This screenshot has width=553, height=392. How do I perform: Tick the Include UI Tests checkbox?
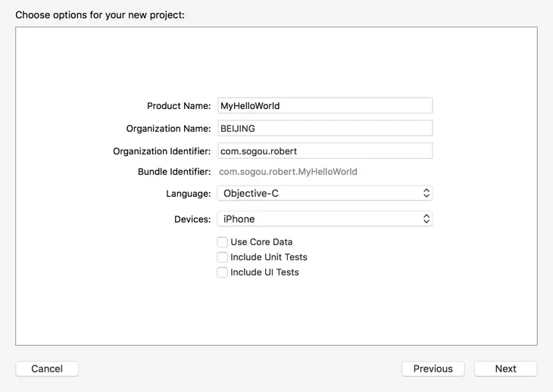point(223,272)
